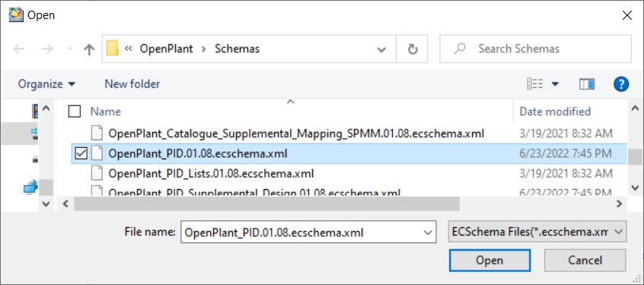Tick the select-all checkbox beside Name
This screenshot has width=644, height=285.
coord(75,111)
